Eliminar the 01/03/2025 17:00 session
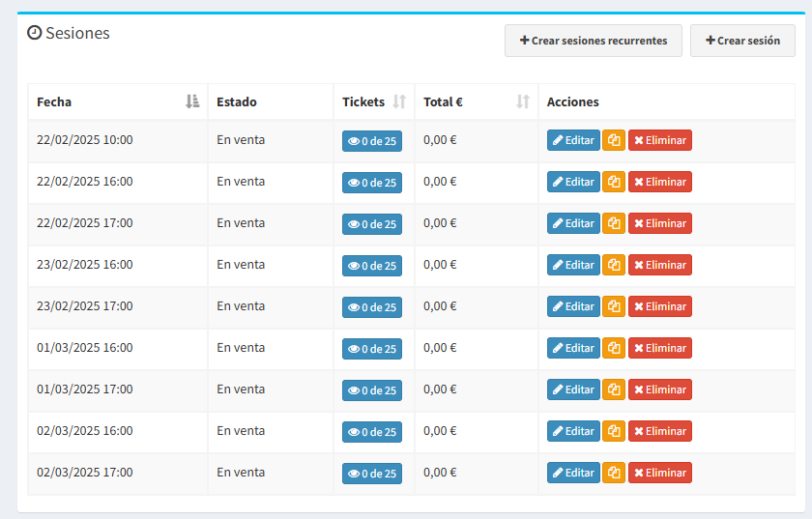The height and width of the screenshot is (519, 812). [x=659, y=389]
